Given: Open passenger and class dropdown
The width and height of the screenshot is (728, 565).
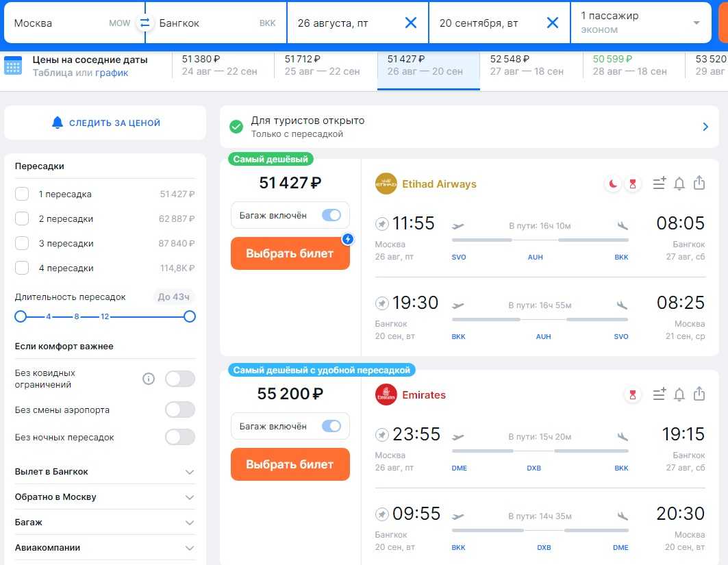Looking at the screenshot, I should 640,23.
